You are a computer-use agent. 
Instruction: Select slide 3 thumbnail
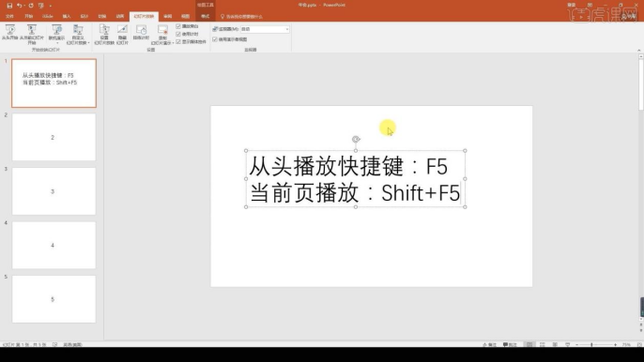(54, 191)
